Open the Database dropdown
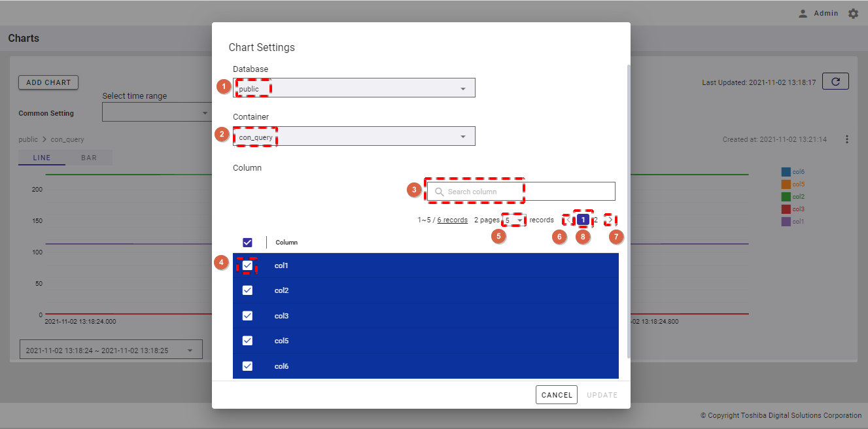Viewport: 868px width, 429px height. pyautogui.click(x=354, y=88)
